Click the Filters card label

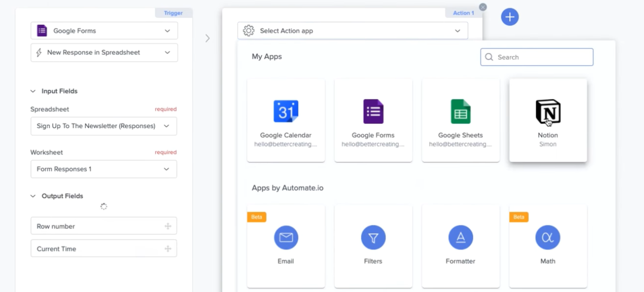pyautogui.click(x=373, y=261)
